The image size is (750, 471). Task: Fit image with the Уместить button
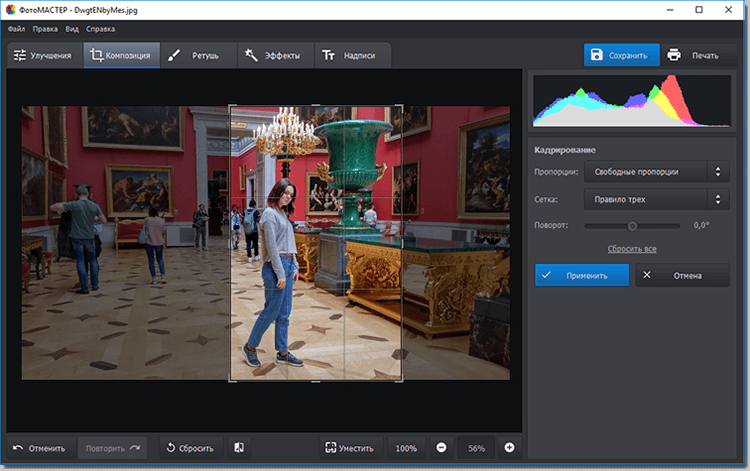(351, 448)
